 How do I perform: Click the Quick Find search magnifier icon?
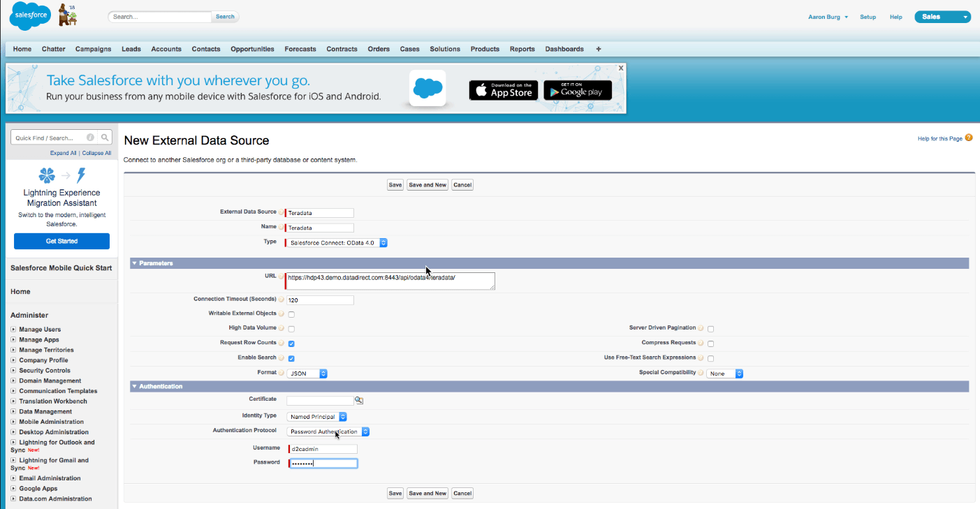pos(106,137)
